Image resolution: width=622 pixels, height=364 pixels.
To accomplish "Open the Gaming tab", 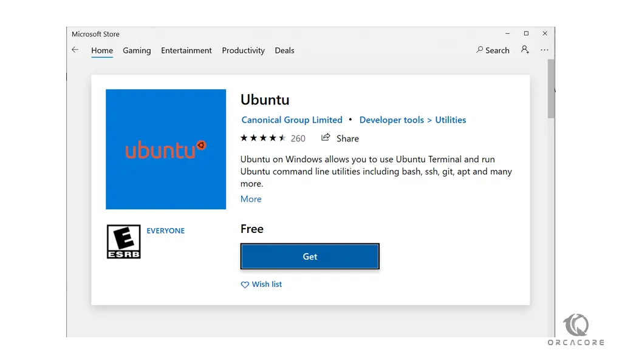I will pyautogui.click(x=137, y=51).
